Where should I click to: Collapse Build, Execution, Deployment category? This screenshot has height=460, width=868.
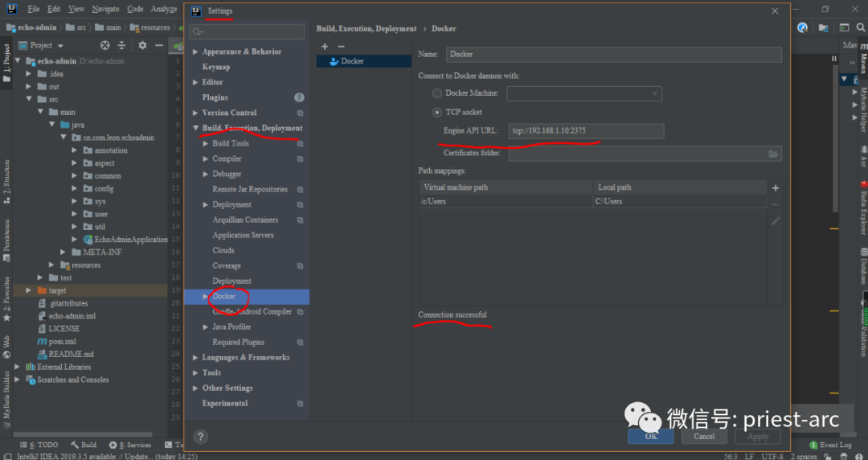pos(194,128)
